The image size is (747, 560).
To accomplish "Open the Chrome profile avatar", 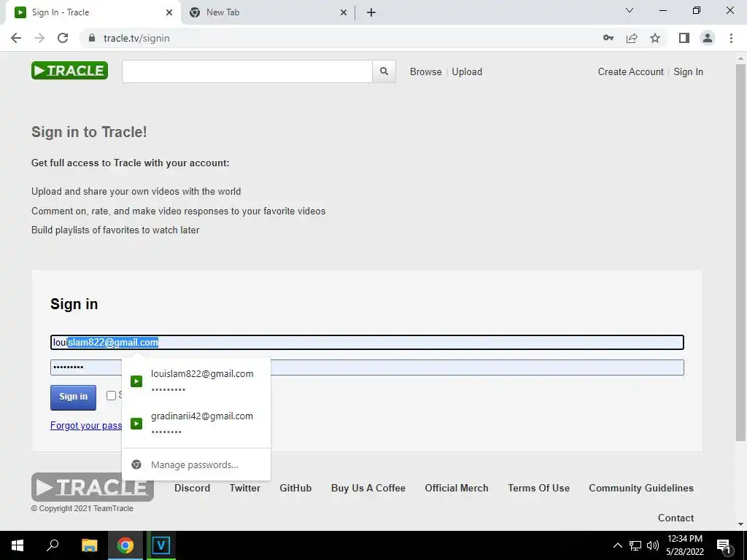I will tap(708, 38).
